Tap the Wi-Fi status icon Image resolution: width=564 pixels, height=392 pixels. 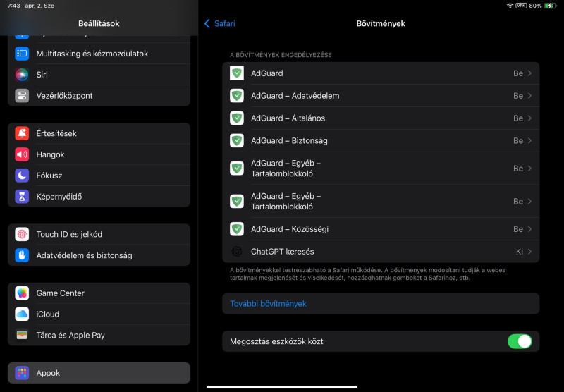pos(510,6)
